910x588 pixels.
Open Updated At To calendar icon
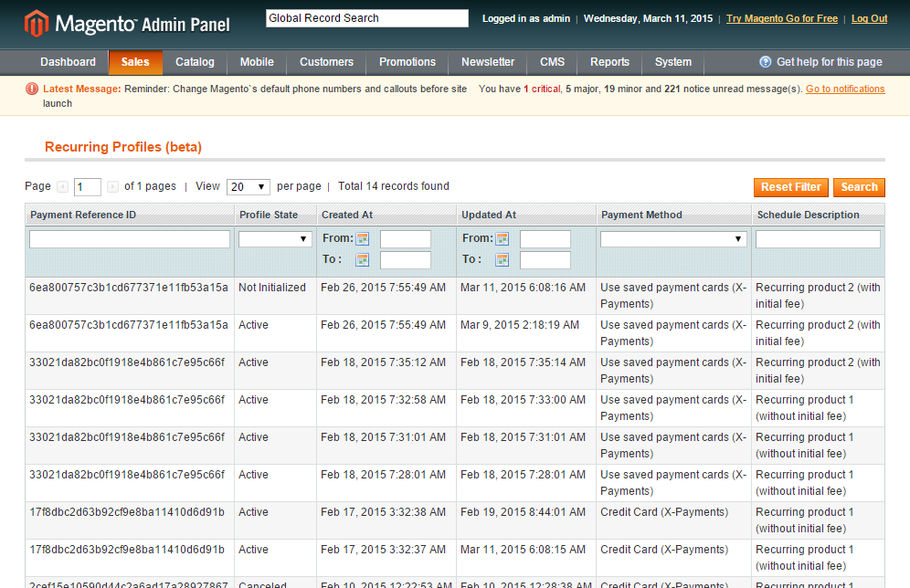point(503,260)
